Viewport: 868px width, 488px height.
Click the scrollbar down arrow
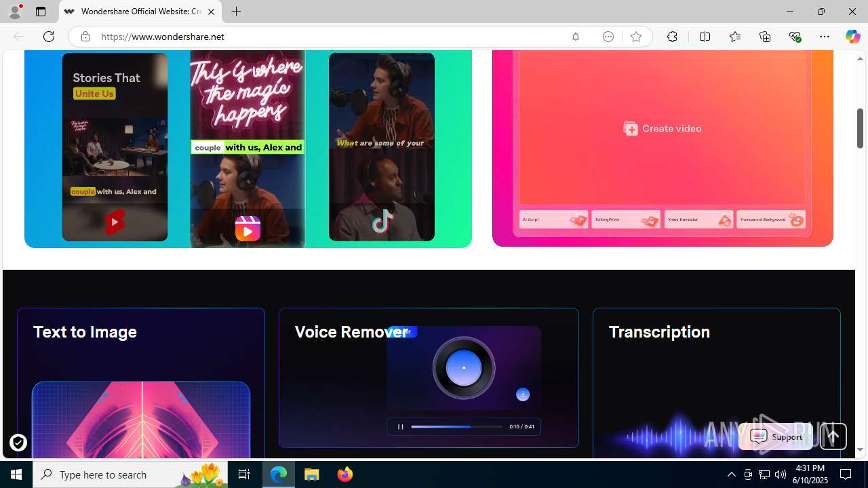(x=860, y=450)
